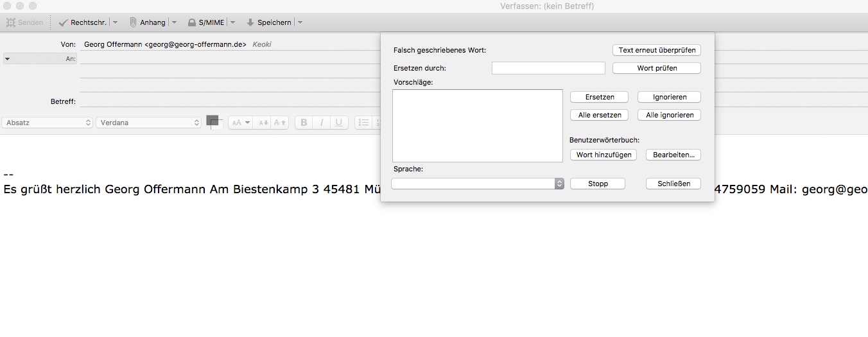Add word via Wort hinzufügen button

click(x=603, y=155)
